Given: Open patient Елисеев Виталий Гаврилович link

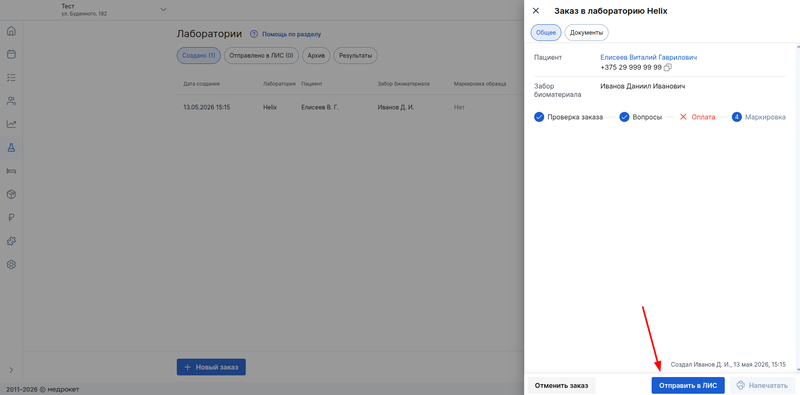Looking at the screenshot, I should point(648,58).
